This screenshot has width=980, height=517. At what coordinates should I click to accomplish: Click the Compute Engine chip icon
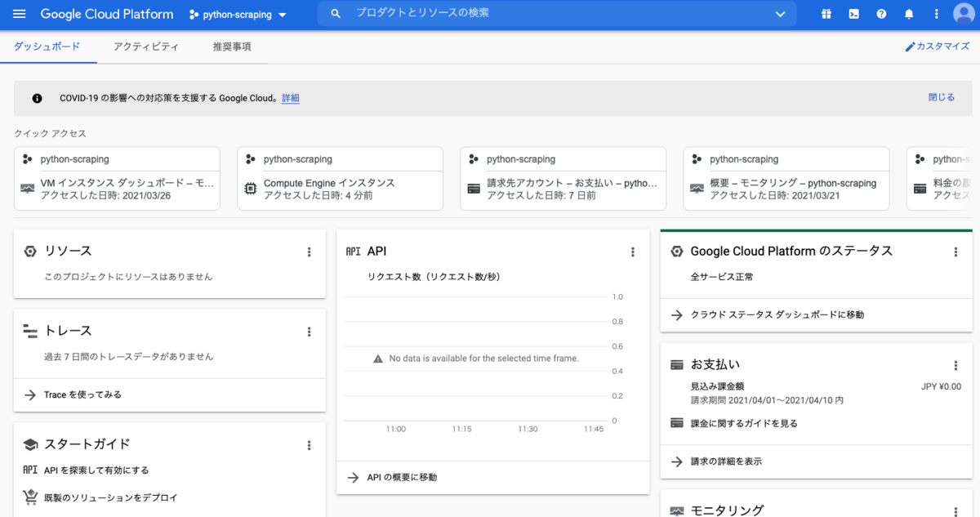251,189
